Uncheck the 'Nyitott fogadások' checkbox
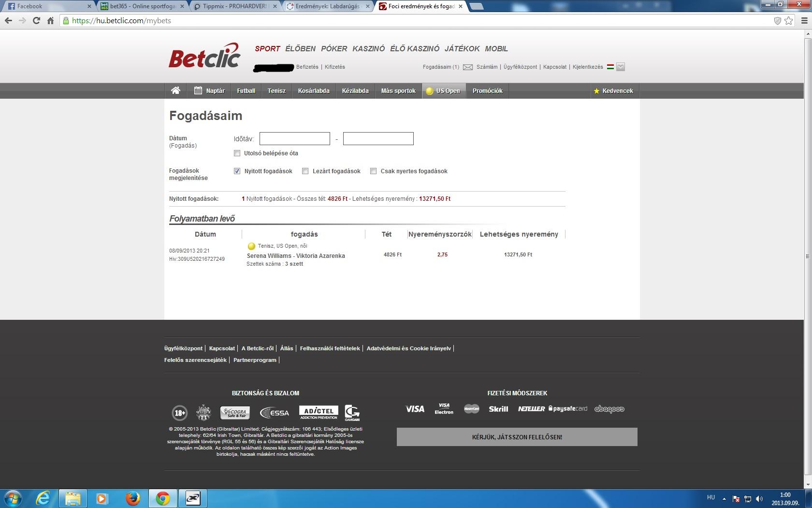 pos(237,171)
